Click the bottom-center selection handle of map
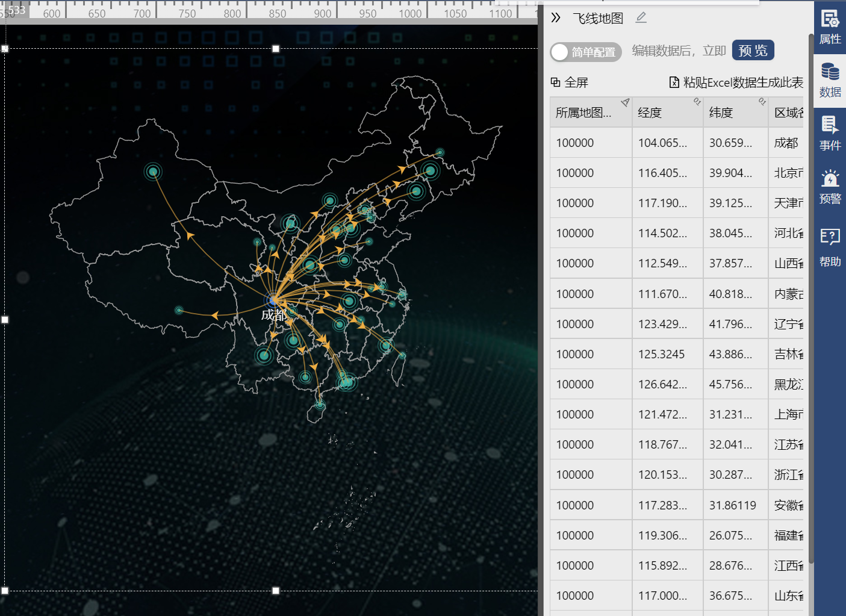Screen dimensions: 846x616 point(276,591)
